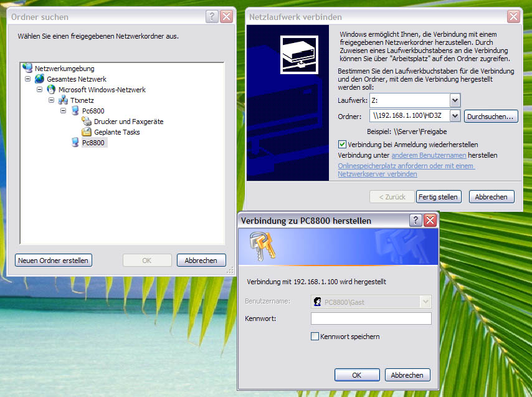Open the Ordner path dropdown arrow
Viewport: 532px width, 397px height.
click(455, 116)
